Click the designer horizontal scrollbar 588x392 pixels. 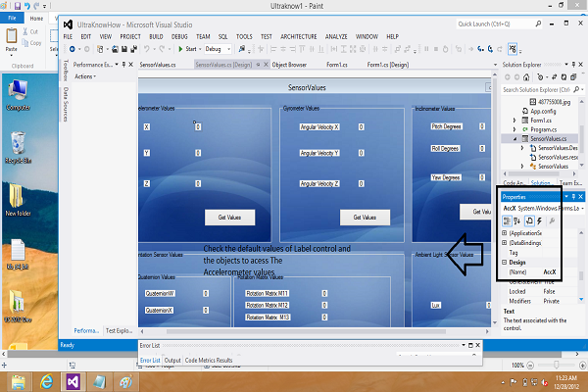tap(306, 331)
